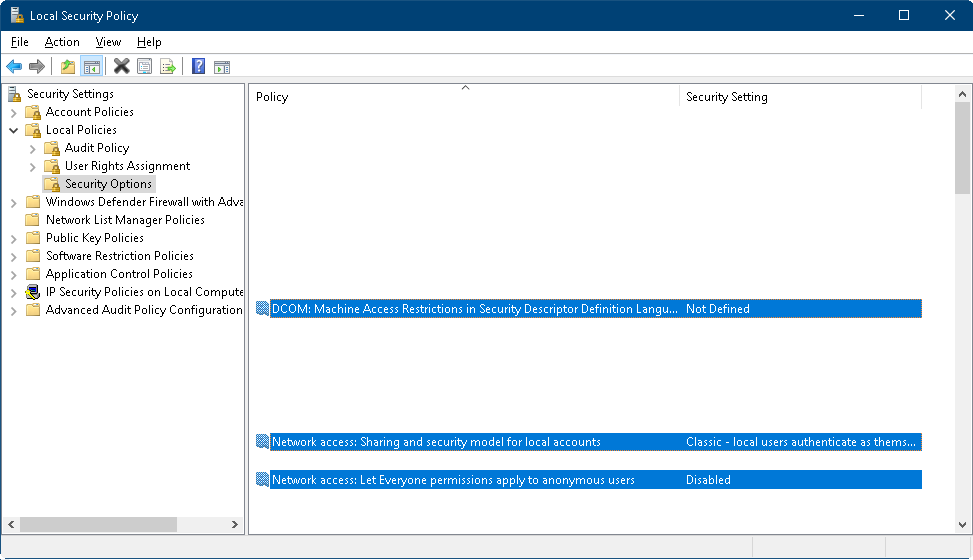
Task: Expand the Public Key Policies node
Action: (14, 238)
